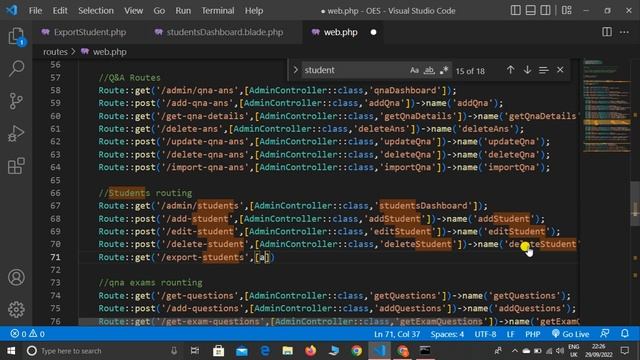Open the Windows Start menu
The image size is (640, 360).
[x=11, y=351]
